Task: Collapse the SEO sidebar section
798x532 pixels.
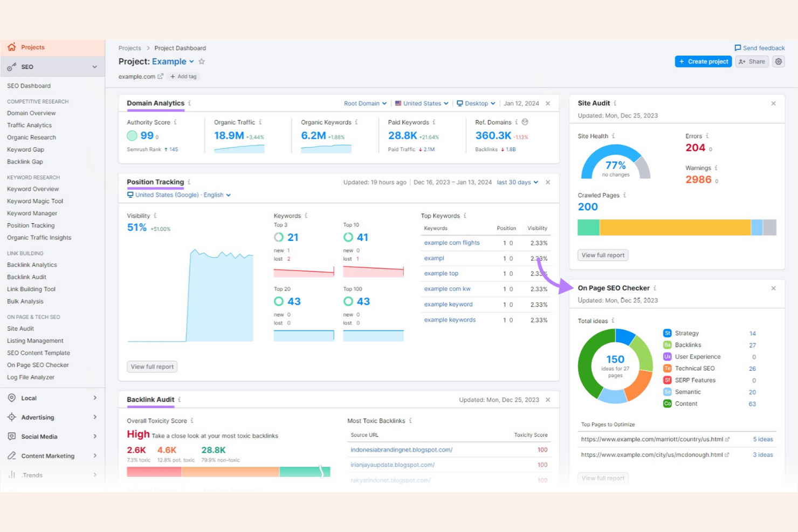Action: 95,67
